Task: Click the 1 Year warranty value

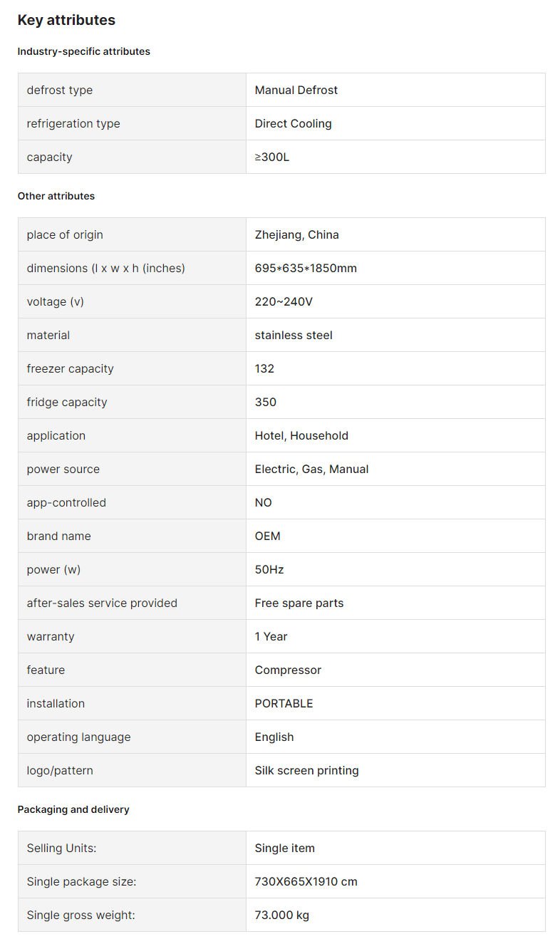Action: tap(271, 636)
